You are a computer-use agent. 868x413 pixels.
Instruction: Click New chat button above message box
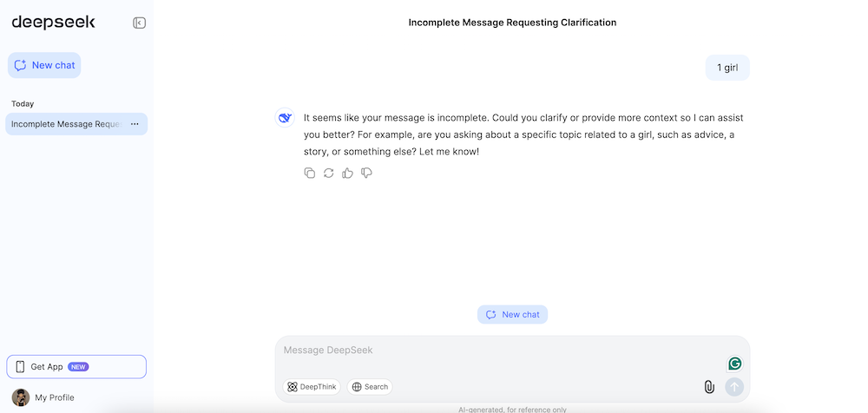pyautogui.click(x=512, y=314)
